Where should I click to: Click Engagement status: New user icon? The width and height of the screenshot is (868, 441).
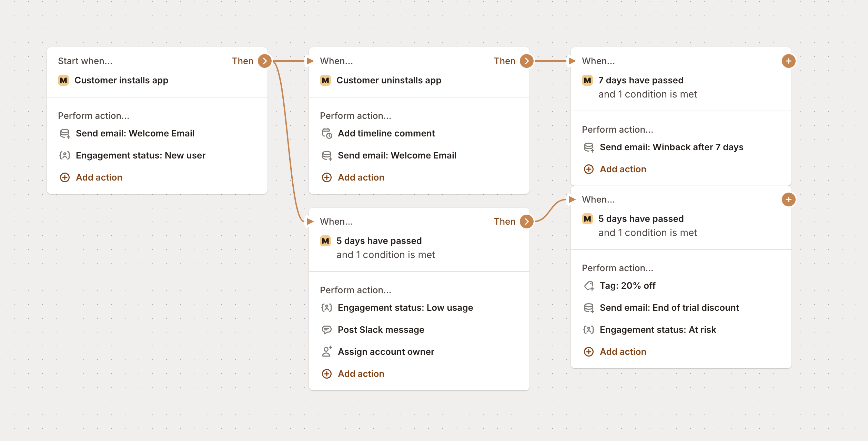coord(65,155)
